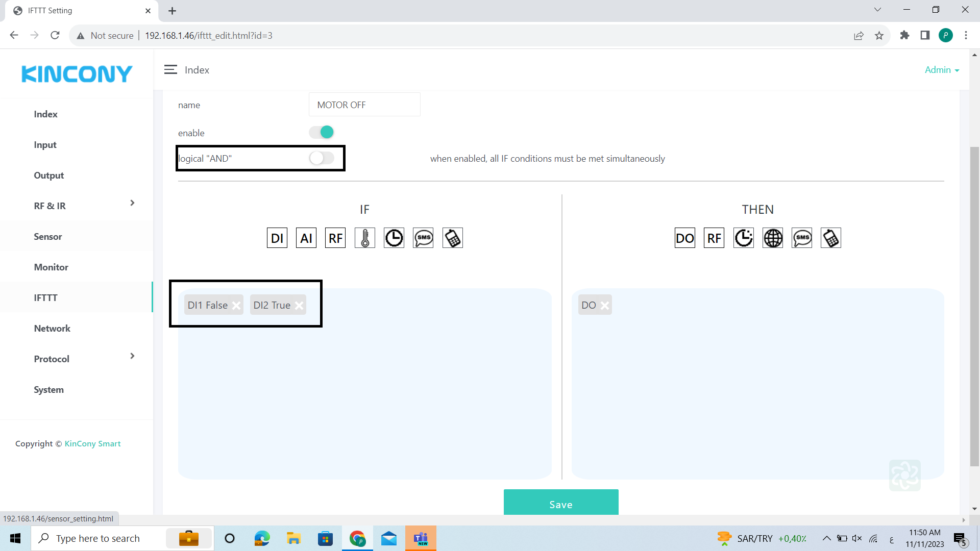Toggle the enable switch off
980x551 pixels.
(x=322, y=133)
